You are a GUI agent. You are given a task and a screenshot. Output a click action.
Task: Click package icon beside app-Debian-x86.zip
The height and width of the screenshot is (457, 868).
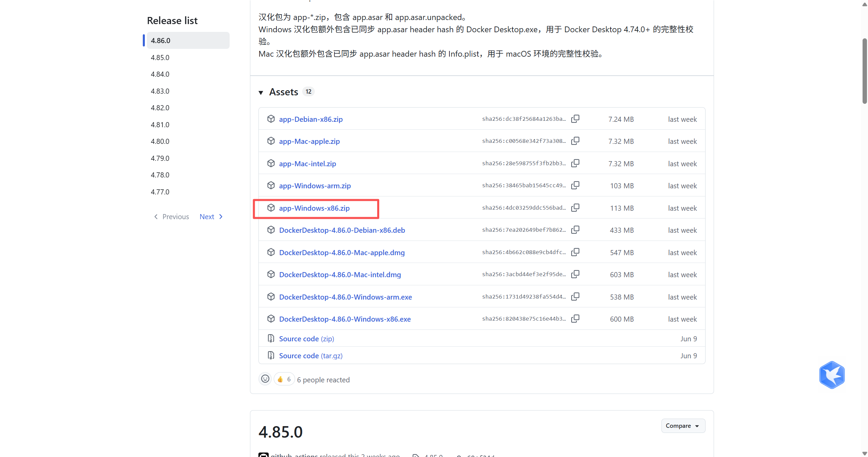(x=271, y=119)
